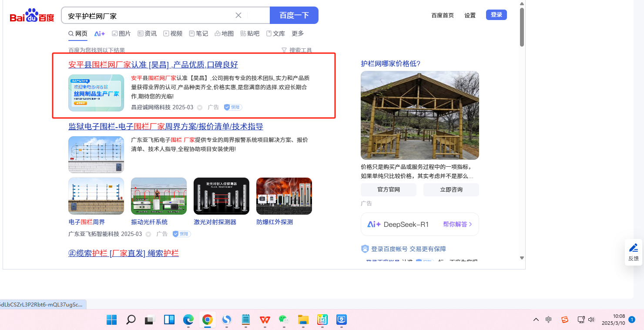Viewport: 644px width, 330px height.
Task: Open the 地图 tab
Action: 224,34
